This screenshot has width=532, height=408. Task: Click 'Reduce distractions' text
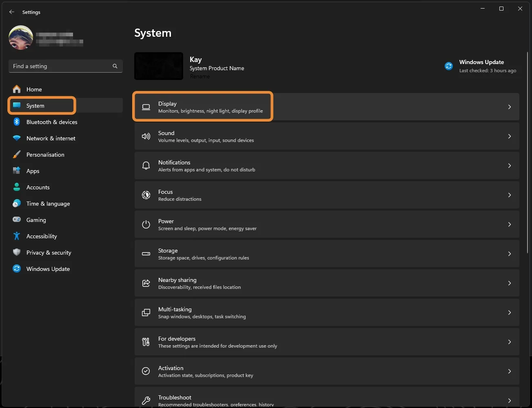tap(180, 199)
